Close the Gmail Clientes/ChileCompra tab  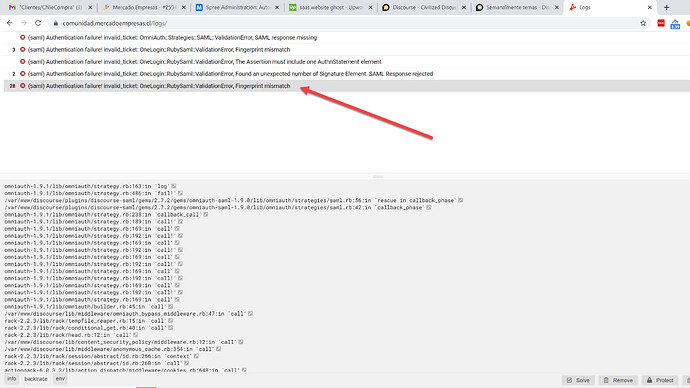[90, 7]
